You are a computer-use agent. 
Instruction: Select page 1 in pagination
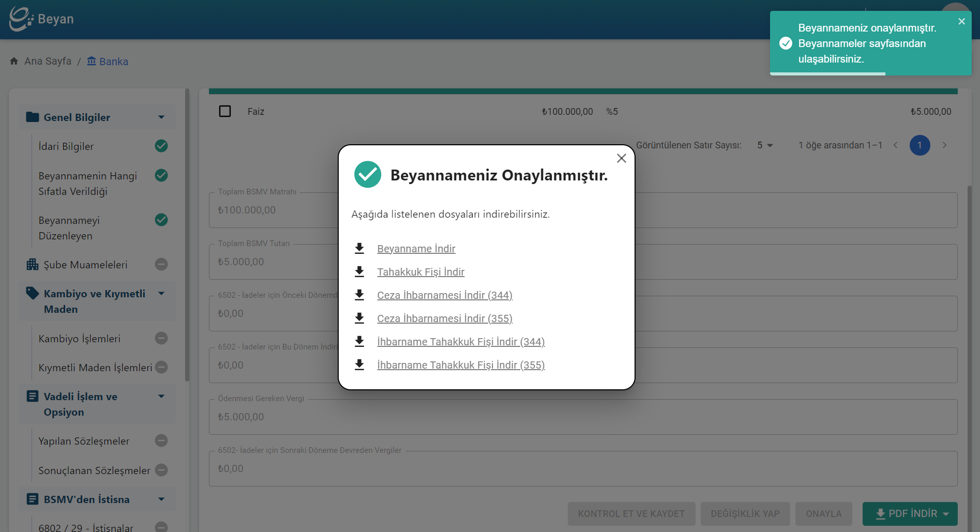919,145
